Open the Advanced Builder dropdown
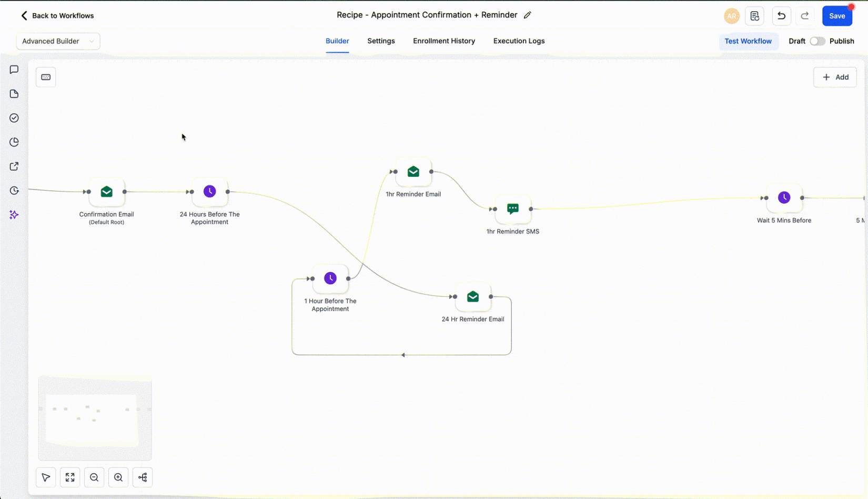 [x=57, y=41]
